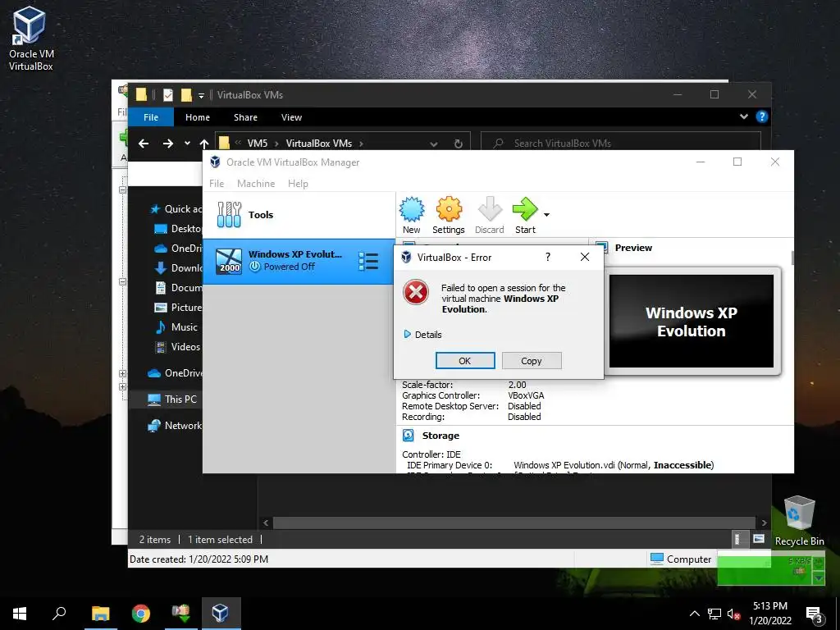The width and height of the screenshot is (840, 630).
Task: Open Music in Explorer sidebar
Action: [x=176, y=326]
